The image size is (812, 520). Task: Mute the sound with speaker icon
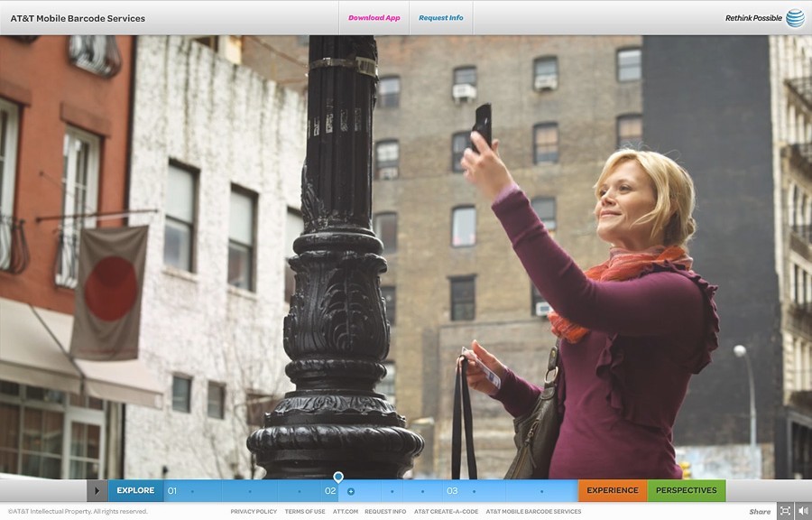tap(802, 511)
